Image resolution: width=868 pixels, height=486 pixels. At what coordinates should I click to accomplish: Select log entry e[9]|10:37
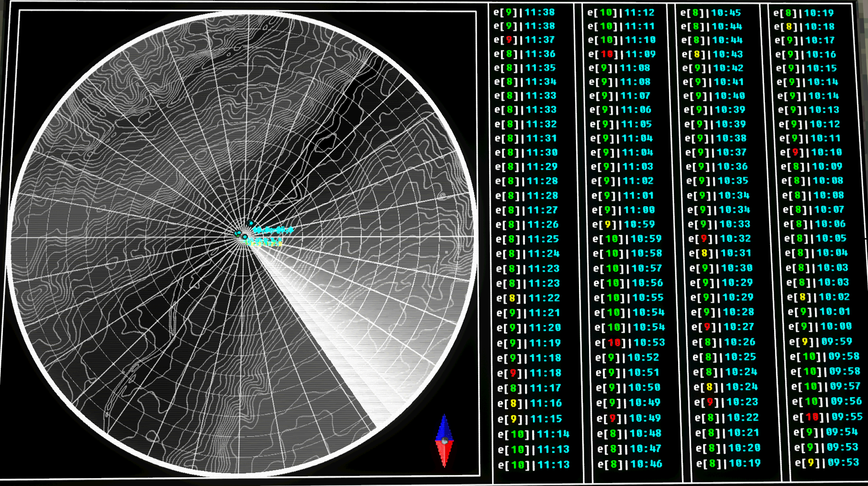click(716, 153)
